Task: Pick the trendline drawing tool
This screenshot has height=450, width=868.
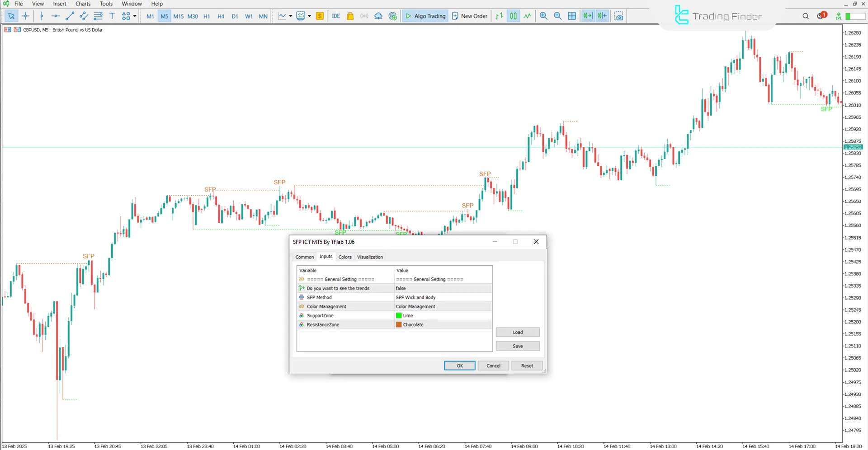Action: (70, 16)
